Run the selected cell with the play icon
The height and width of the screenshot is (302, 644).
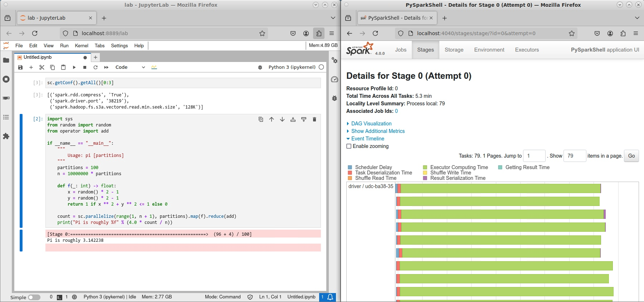(x=74, y=67)
